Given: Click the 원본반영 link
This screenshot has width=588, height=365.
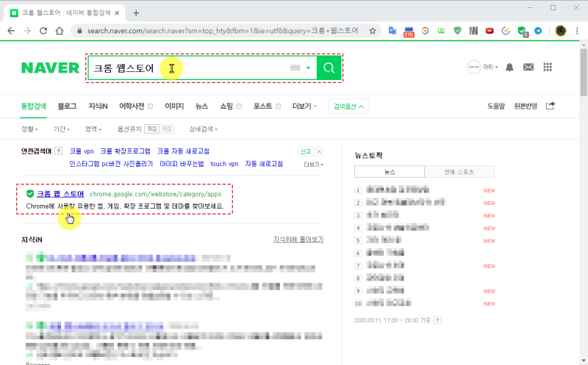Looking at the screenshot, I should [526, 106].
